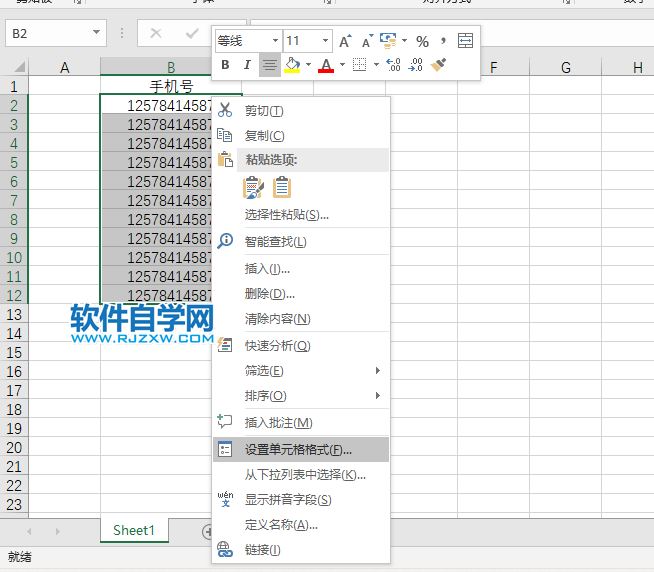654x572 pixels.
Task: Select column A header
Action: pyautogui.click(x=65, y=67)
